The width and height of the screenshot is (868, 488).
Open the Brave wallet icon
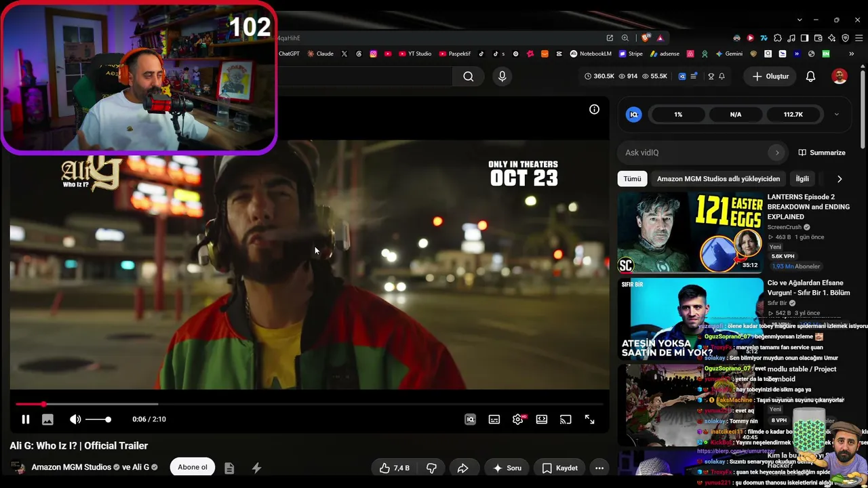click(x=818, y=38)
